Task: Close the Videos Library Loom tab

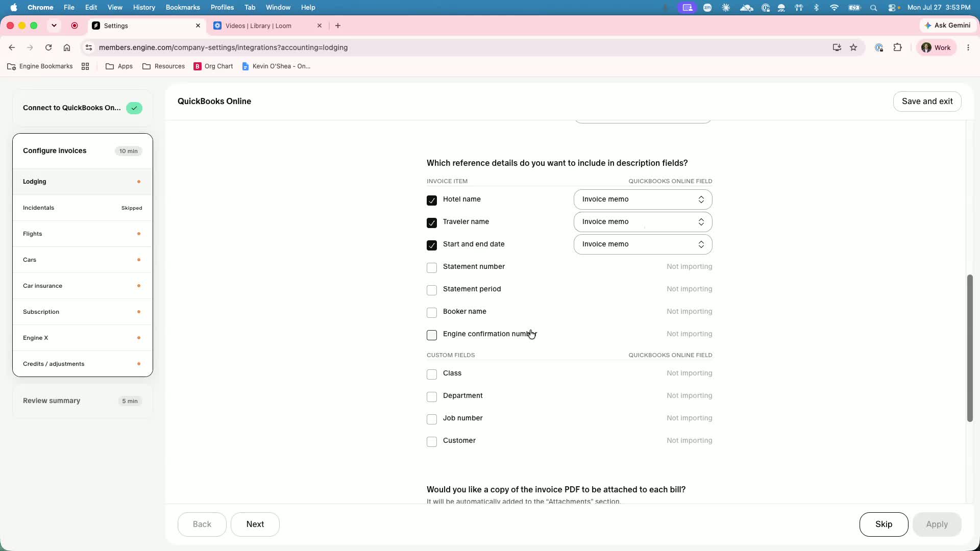Action: click(320, 26)
